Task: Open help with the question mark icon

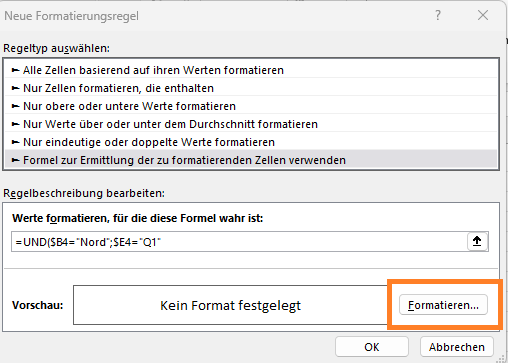Action: click(x=438, y=15)
